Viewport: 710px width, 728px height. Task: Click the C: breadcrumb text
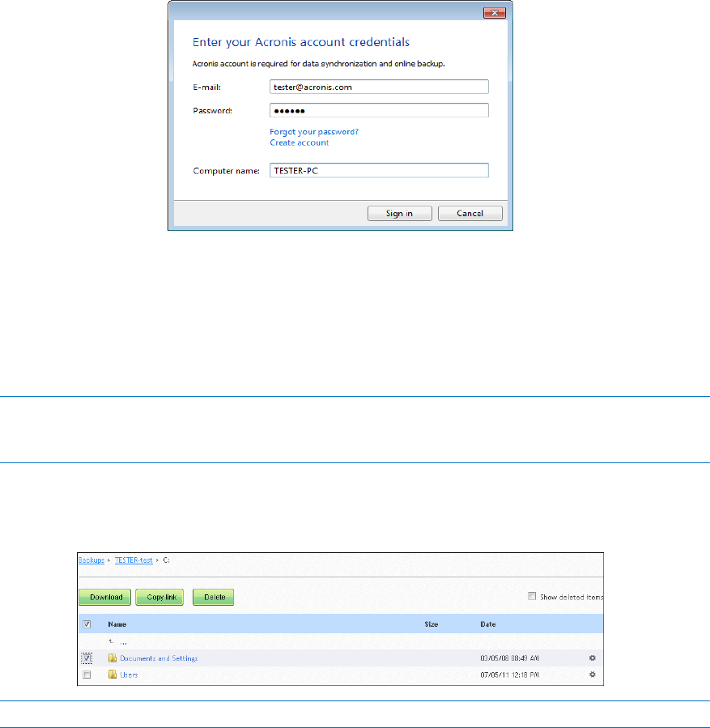pyautogui.click(x=166, y=560)
